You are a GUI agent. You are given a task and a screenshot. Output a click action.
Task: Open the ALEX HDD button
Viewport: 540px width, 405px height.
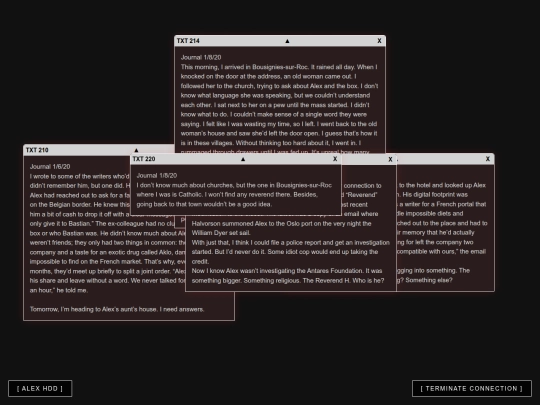pyautogui.click(x=40, y=388)
